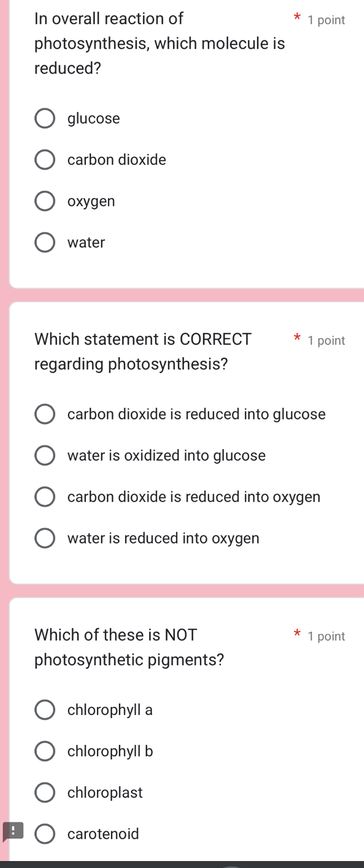
Task: Click the red asterisk beside CORRECT statement question
Action: coord(297,338)
